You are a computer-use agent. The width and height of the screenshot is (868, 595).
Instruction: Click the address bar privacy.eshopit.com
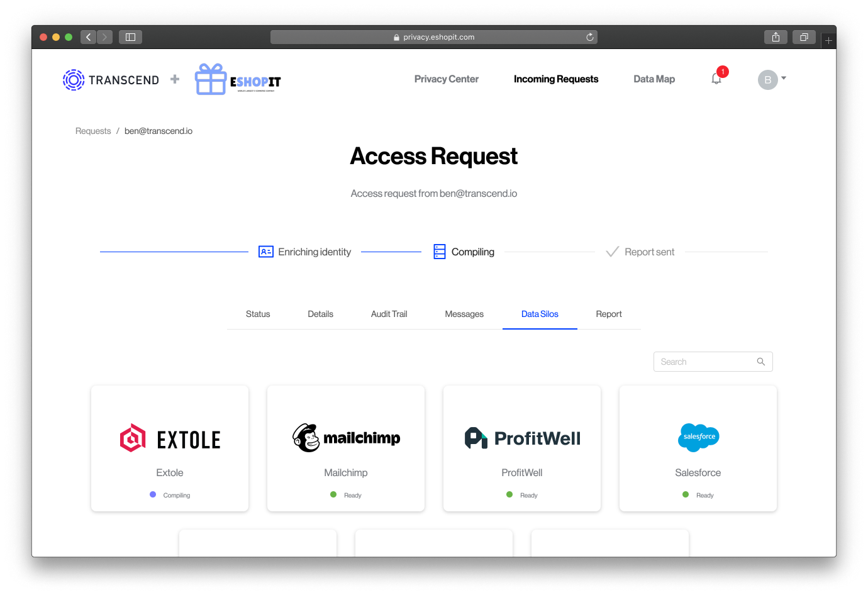434,37
